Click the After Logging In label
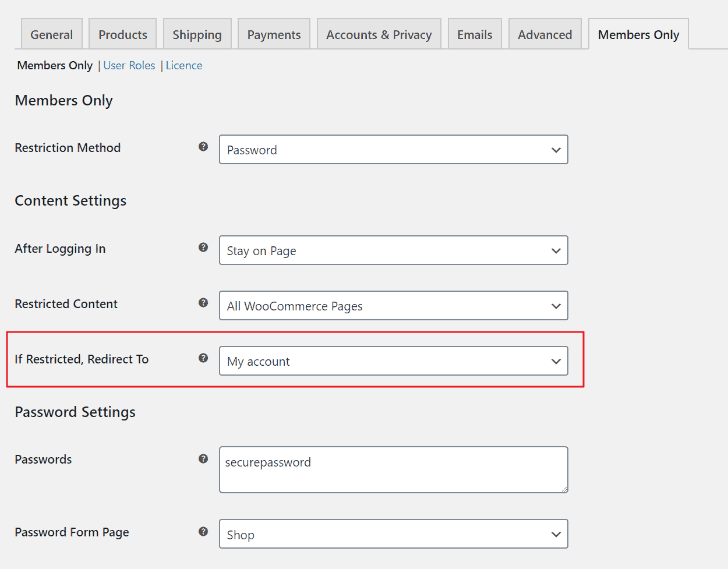 (x=60, y=249)
